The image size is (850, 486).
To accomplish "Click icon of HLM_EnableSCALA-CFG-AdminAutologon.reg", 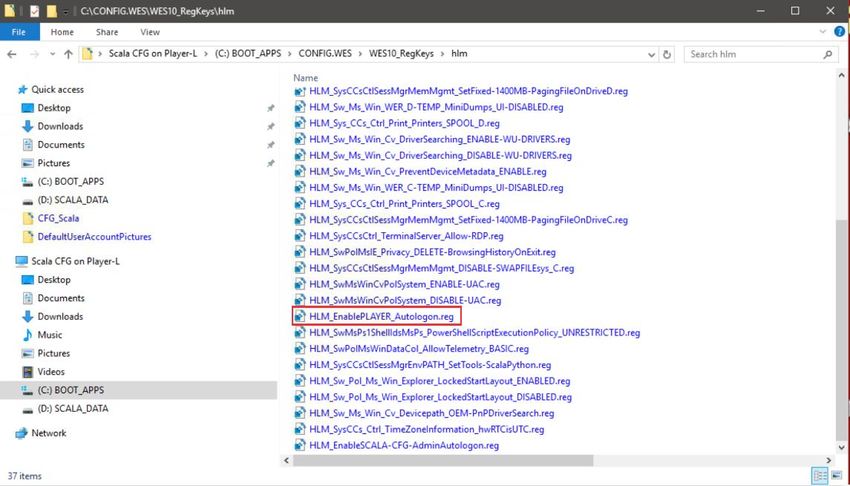I will (x=300, y=445).
